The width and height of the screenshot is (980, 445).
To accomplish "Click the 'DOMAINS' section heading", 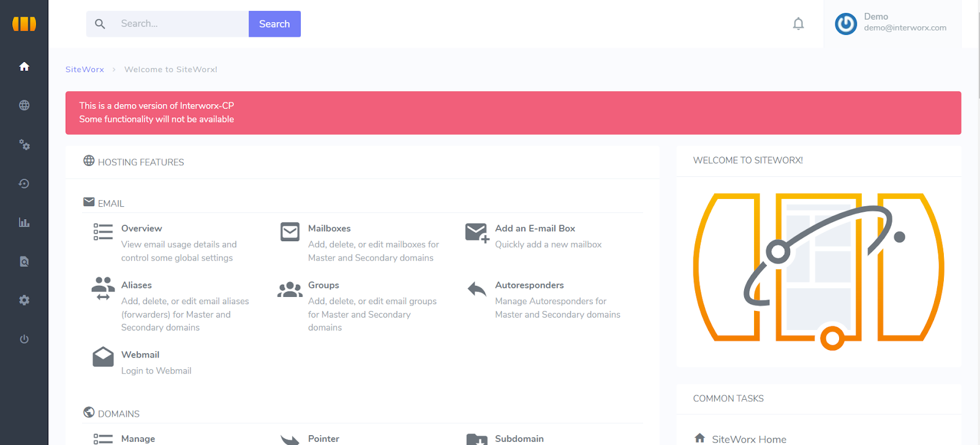I will point(119,414).
